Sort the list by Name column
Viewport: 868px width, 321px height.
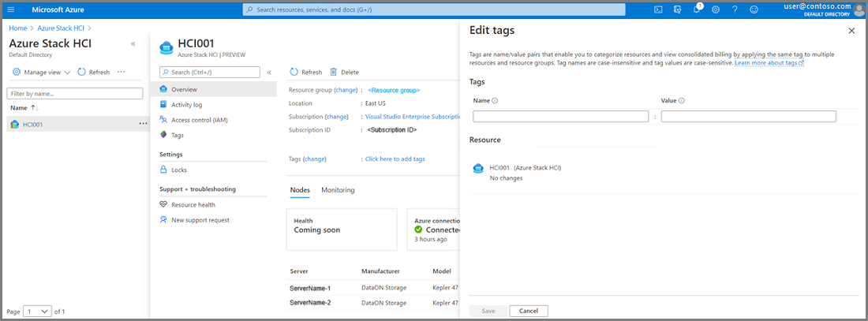[24, 107]
